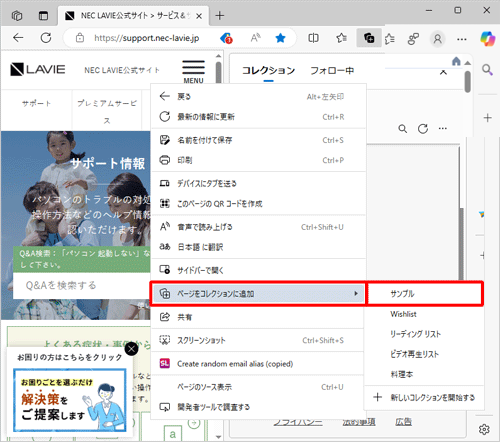Open the Favorites list icon
Viewport: 500px width, 442px height.
tap(341, 38)
